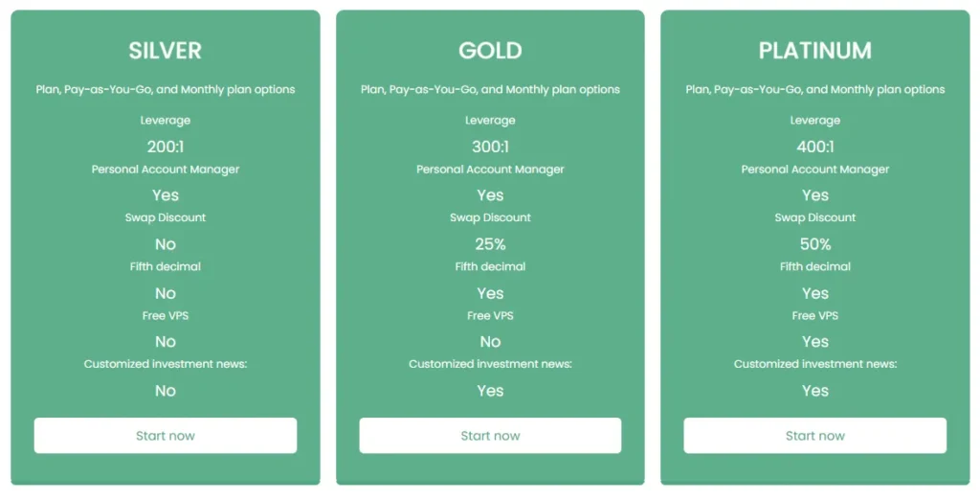The width and height of the screenshot is (980, 500).
Task: Click the Silver 200:1 leverage value
Action: click(166, 147)
